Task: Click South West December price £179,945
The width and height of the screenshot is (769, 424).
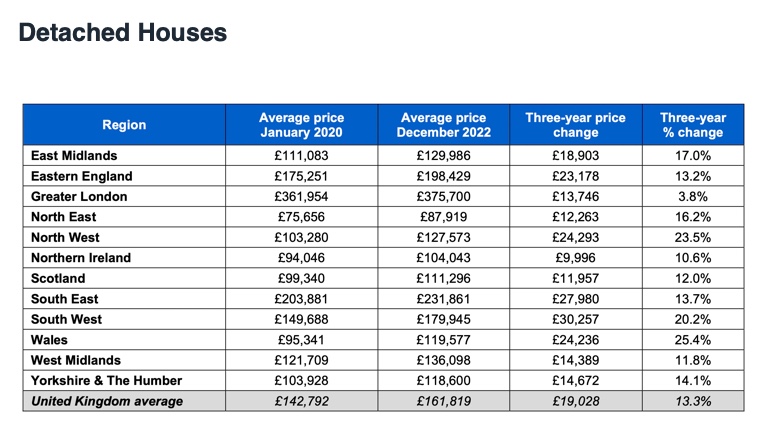Action: coord(444,320)
